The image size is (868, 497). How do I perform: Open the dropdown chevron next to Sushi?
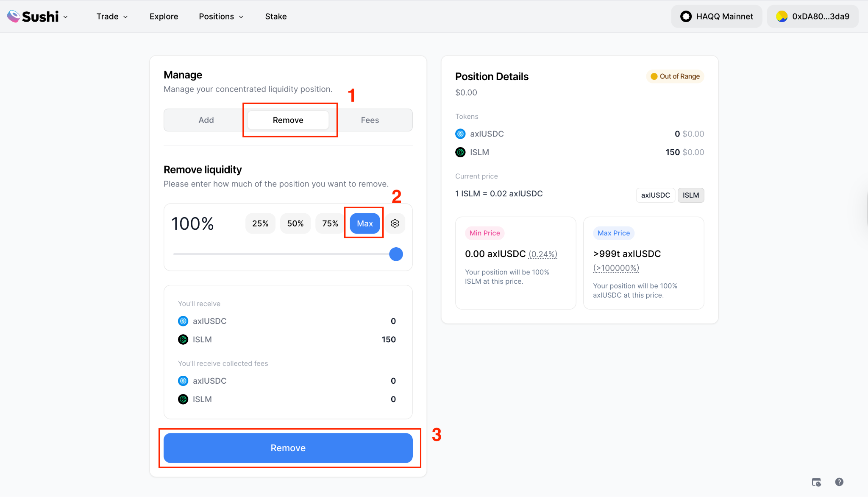coord(66,17)
